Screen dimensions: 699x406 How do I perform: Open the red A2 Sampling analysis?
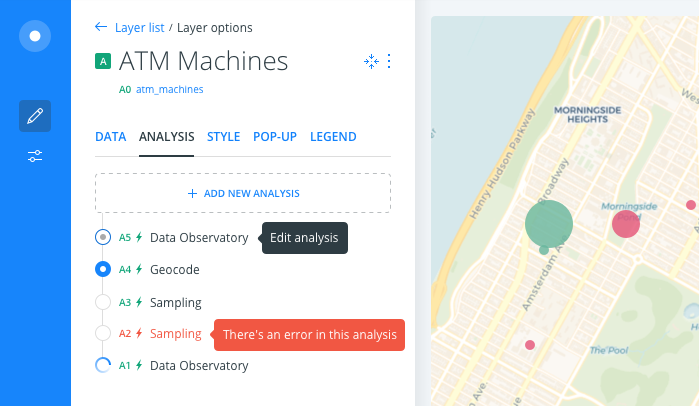pyautogui.click(x=176, y=334)
